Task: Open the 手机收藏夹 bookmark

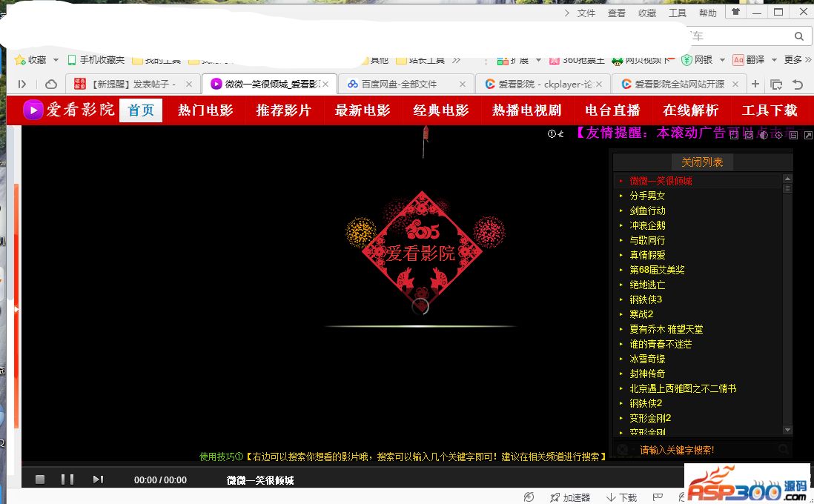Action: tap(96, 60)
